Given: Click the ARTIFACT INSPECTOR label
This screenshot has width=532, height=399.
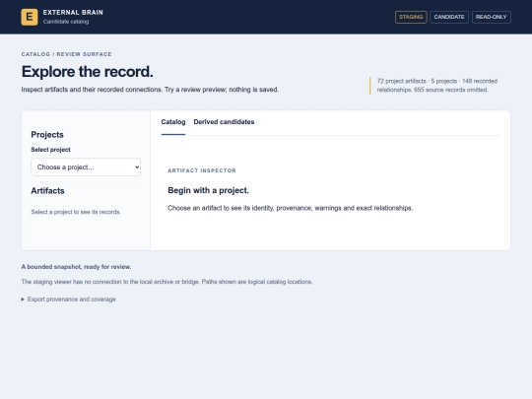Looking at the screenshot, I should 202,170.
